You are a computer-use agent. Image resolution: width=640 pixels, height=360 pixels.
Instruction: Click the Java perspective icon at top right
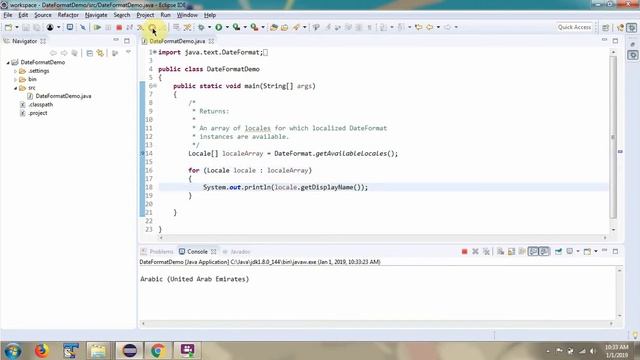(x=621, y=27)
